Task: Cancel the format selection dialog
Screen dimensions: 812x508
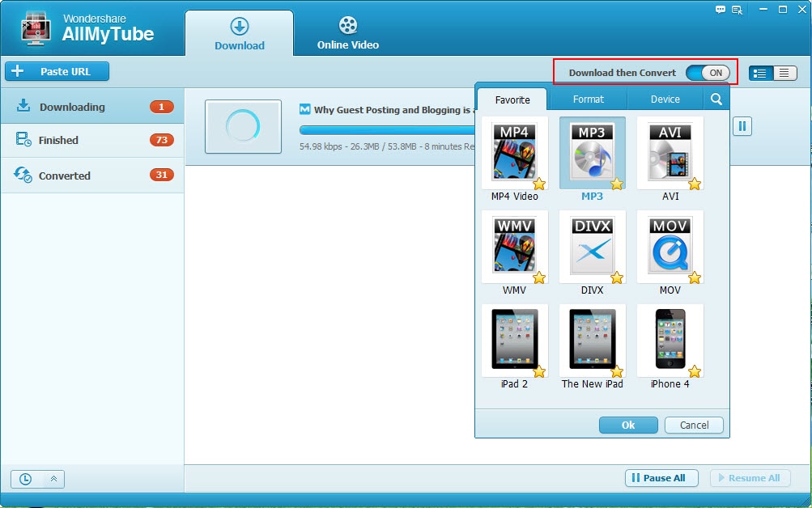Action: pos(694,425)
